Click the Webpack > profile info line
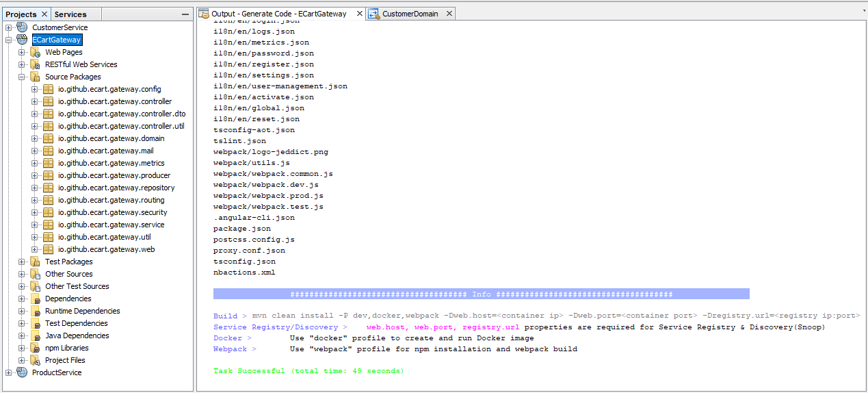Screen dimensions: 868x393 click(x=395, y=349)
